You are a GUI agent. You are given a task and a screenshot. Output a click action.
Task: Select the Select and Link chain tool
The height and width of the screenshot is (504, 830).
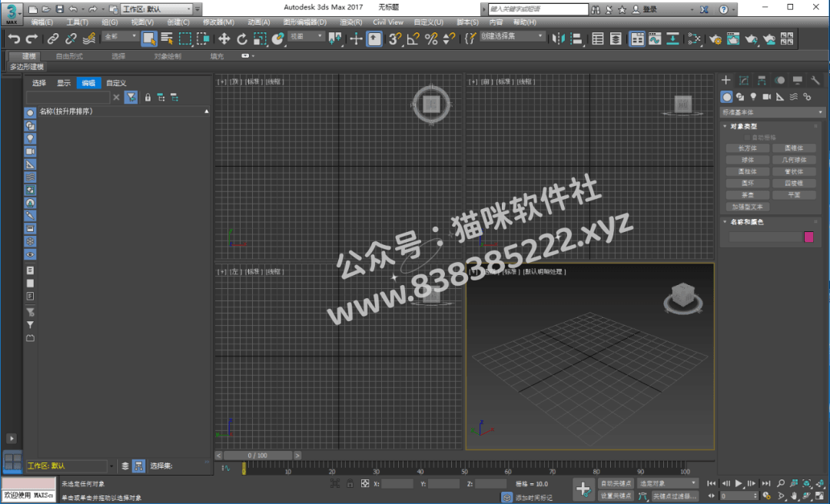click(53, 38)
